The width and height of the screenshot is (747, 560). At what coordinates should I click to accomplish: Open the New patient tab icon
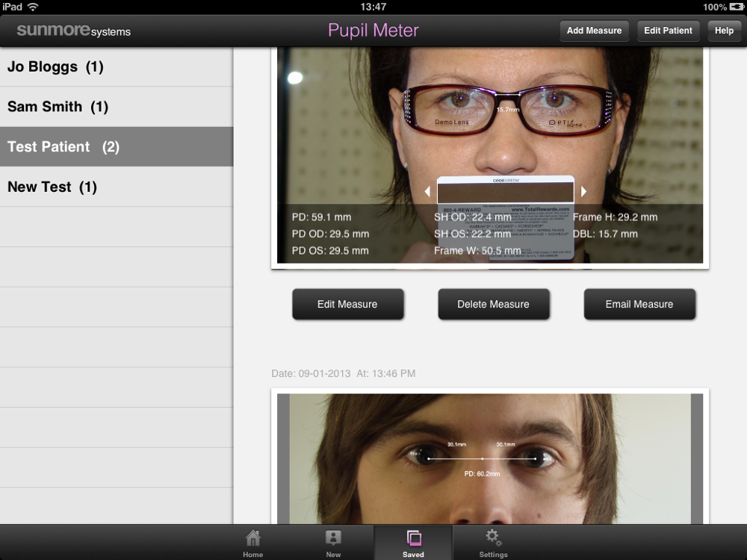(x=333, y=539)
